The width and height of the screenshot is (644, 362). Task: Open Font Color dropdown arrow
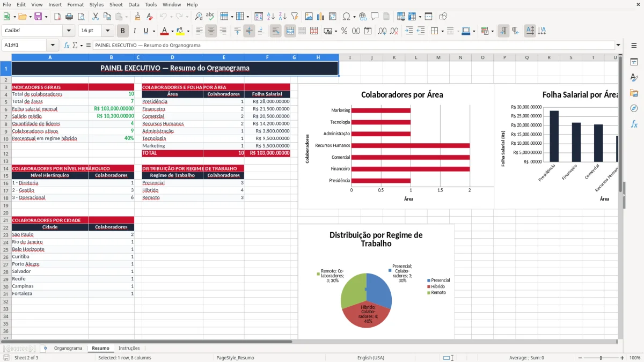click(172, 31)
